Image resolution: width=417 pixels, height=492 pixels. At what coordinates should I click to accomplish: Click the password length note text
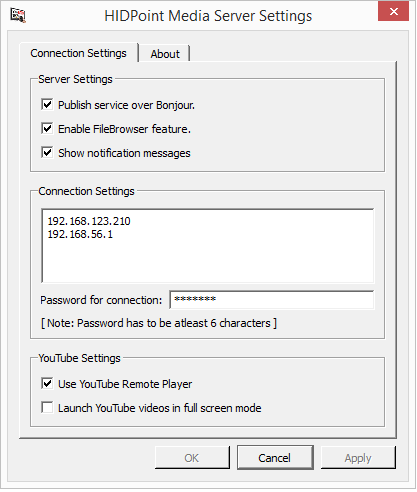(x=159, y=323)
